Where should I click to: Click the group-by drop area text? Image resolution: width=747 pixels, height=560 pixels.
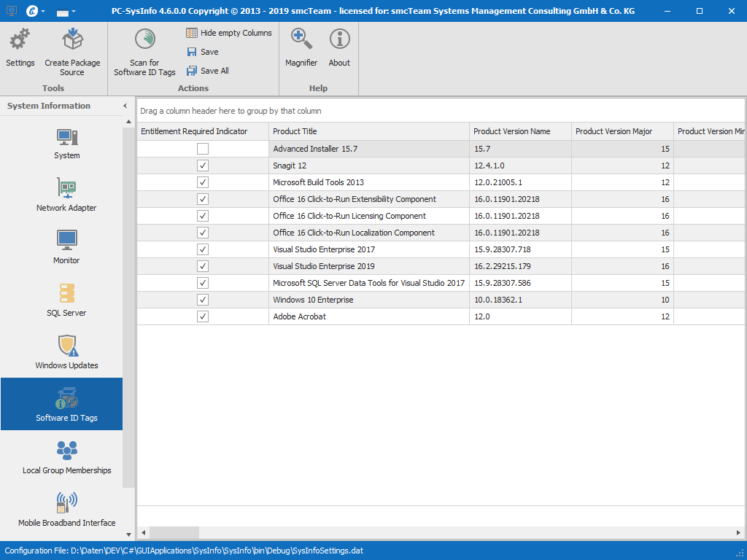[231, 111]
